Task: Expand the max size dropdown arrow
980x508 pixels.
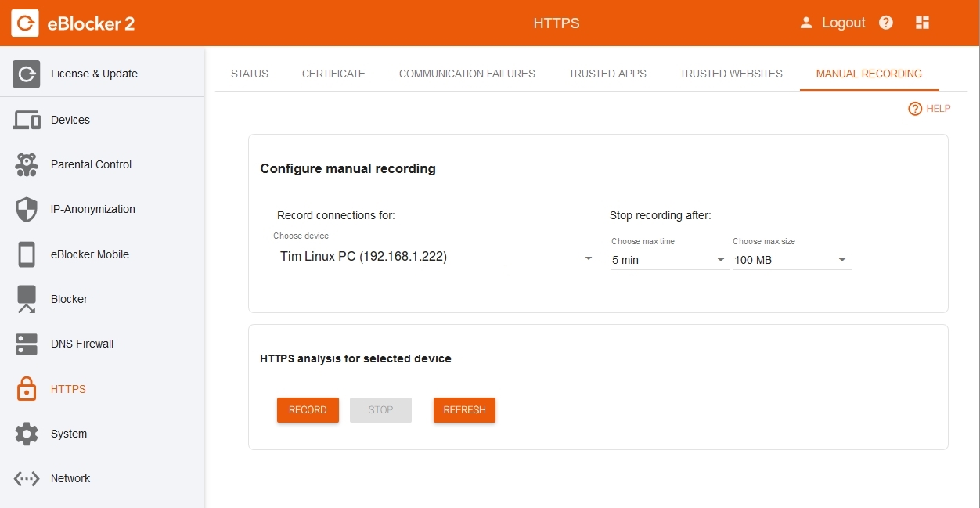Action: tap(842, 260)
